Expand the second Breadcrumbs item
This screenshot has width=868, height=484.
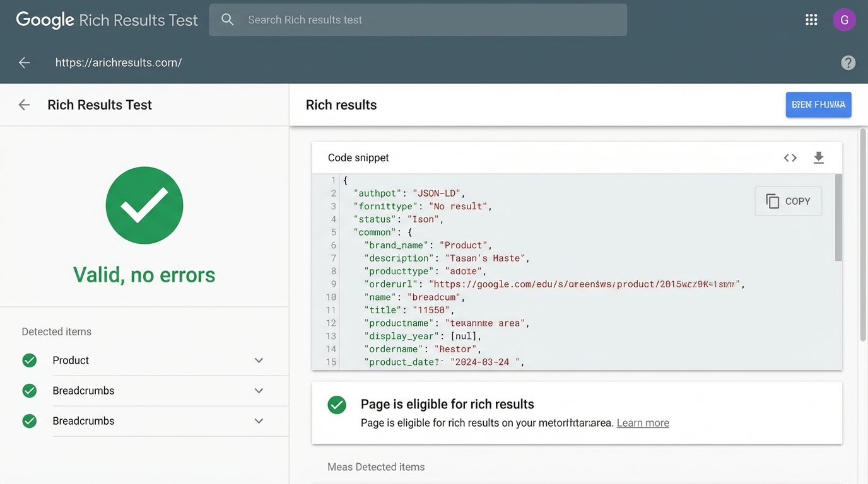(x=259, y=421)
